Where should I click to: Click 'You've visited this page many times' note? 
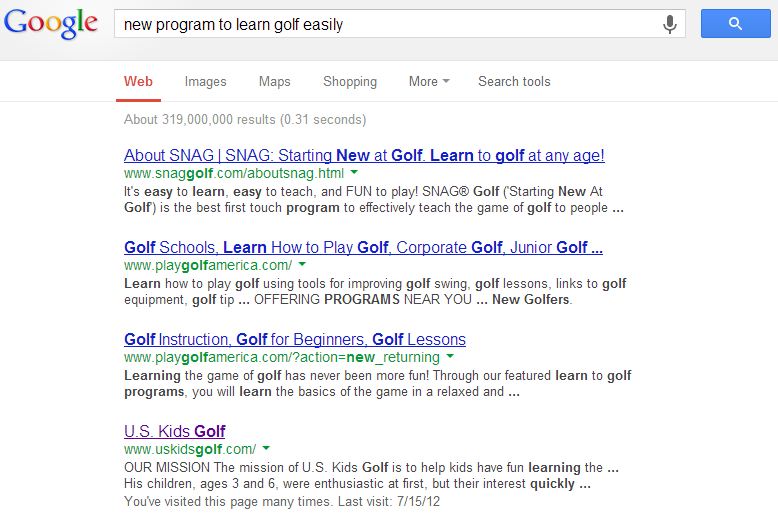tap(282, 502)
